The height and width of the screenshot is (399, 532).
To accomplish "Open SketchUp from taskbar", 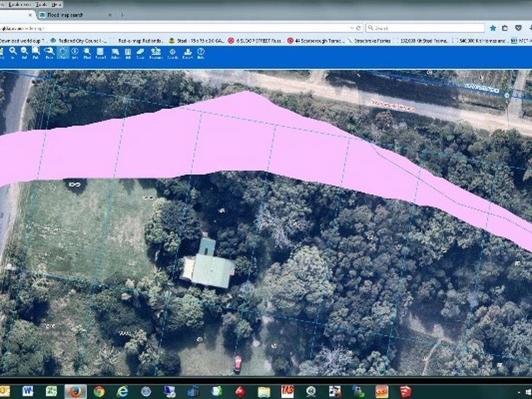I will coord(406,391).
